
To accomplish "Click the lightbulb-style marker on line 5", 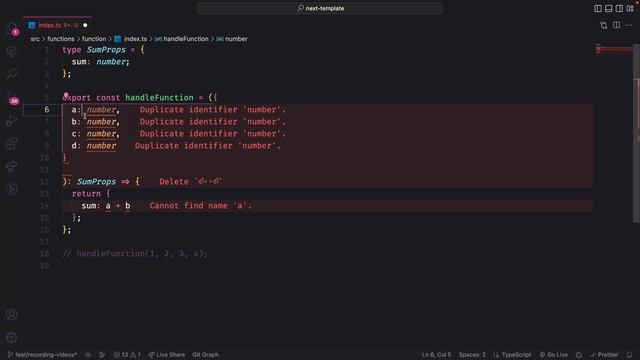I will pyautogui.click(x=66, y=95).
